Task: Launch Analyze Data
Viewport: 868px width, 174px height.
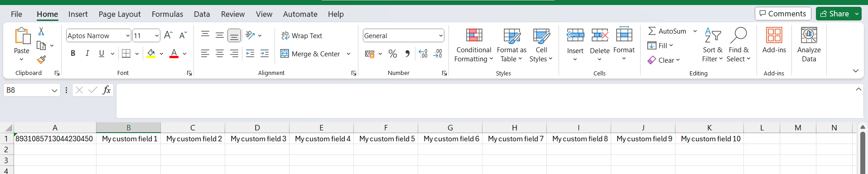Action: [809, 45]
